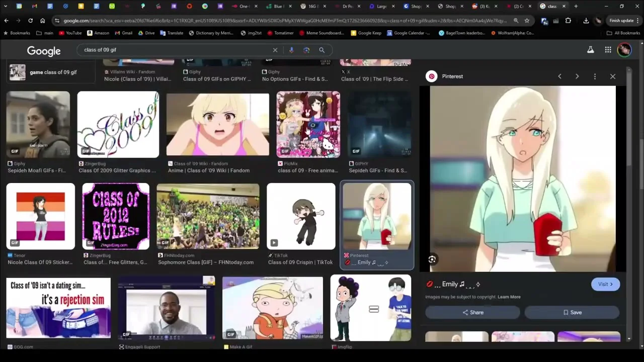Clear the search box with the X icon

coord(275,50)
